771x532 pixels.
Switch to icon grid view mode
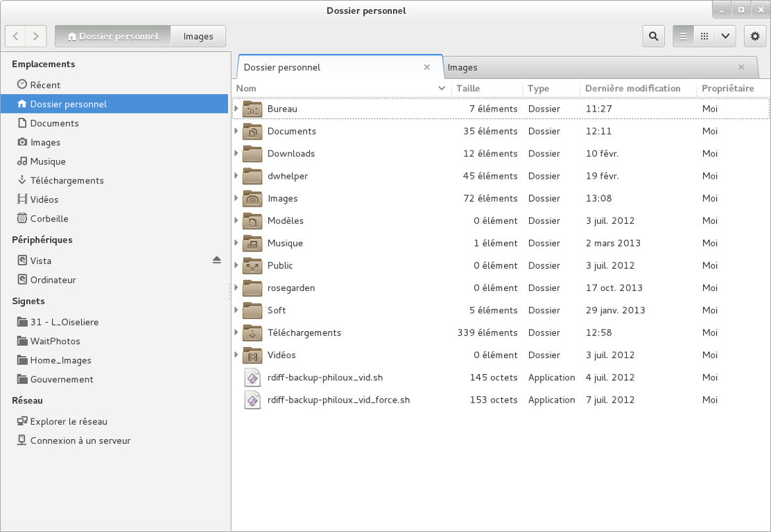click(x=704, y=36)
